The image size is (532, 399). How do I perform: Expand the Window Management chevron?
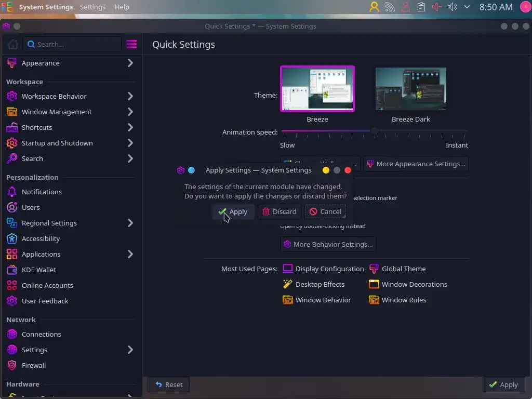pos(130,112)
